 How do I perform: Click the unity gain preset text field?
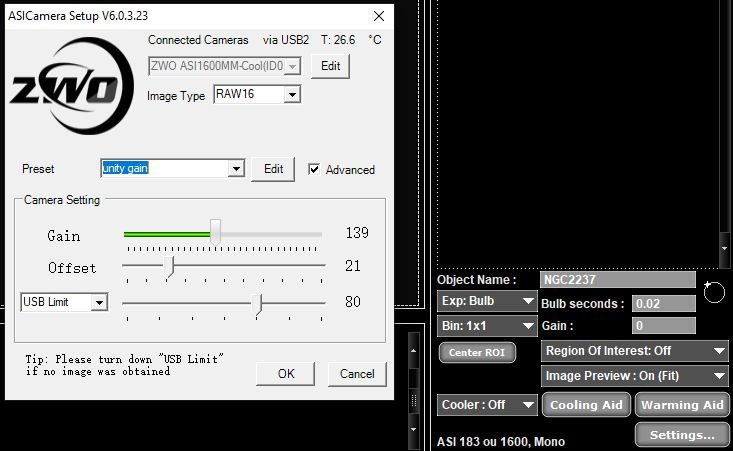[x=165, y=168]
